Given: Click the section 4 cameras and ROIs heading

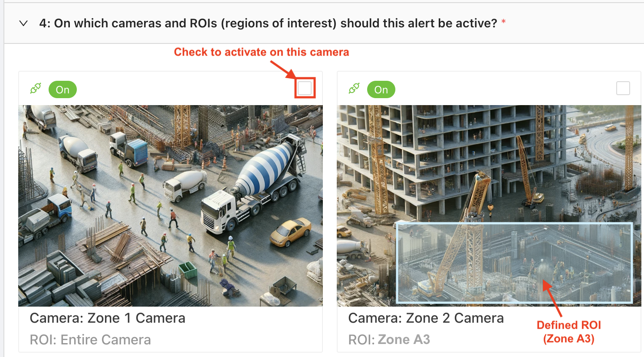Looking at the screenshot, I should [268, 23].
